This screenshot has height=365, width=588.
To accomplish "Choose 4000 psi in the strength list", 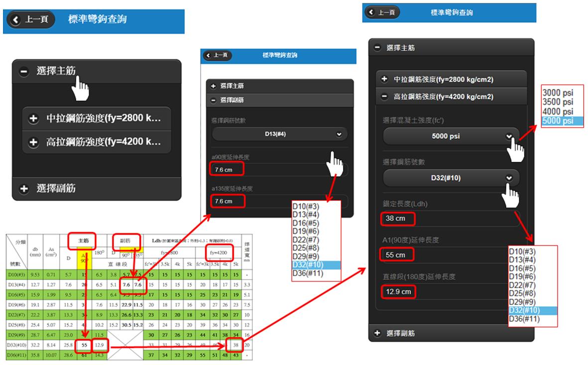I will [557, 111].
